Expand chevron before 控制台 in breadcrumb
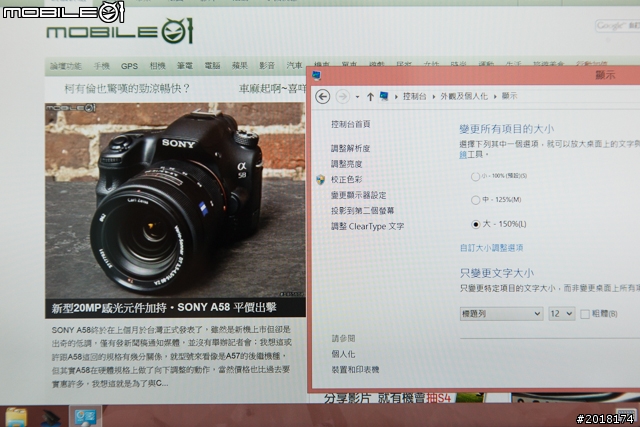This screenshot has width=640, height=427. point(396,97)
